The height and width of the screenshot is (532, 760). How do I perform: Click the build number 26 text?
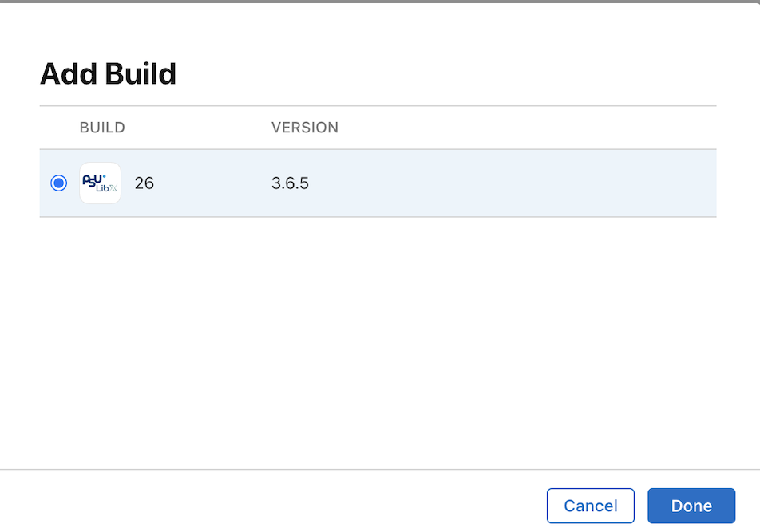click(144, 183)
